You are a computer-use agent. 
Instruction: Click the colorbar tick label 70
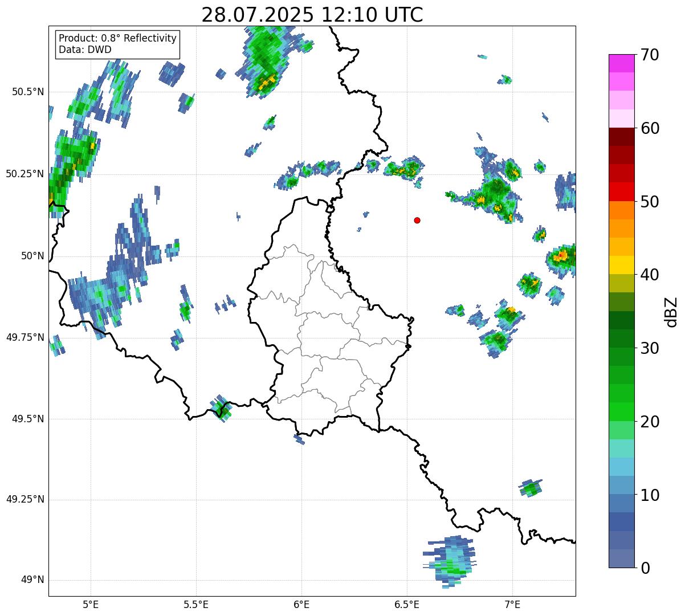(x=650, y=55)
